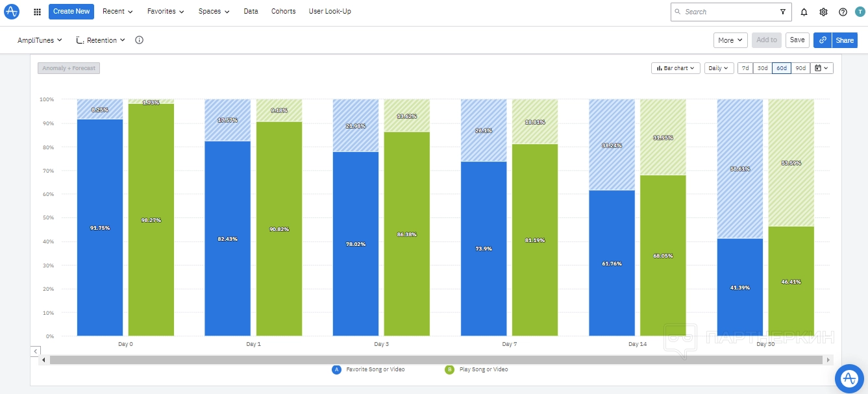Click the help question mark icon

pyautogui.click(x=843, y=12)
